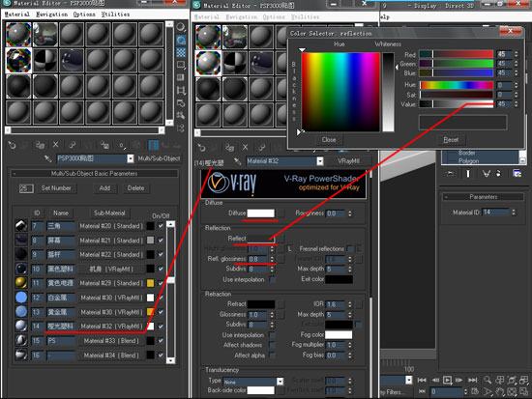The width and height of the screenshot is (532, 399).
Task: Toggle On/Off checkbox for sub-material 10
Action: (161, 269)
